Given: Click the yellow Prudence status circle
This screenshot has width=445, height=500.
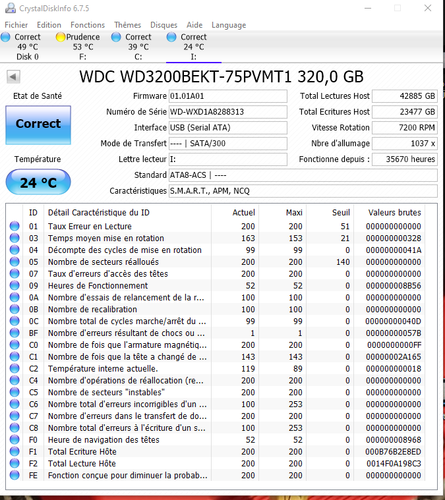Looking at the screenshot, I should click(60, 37).
